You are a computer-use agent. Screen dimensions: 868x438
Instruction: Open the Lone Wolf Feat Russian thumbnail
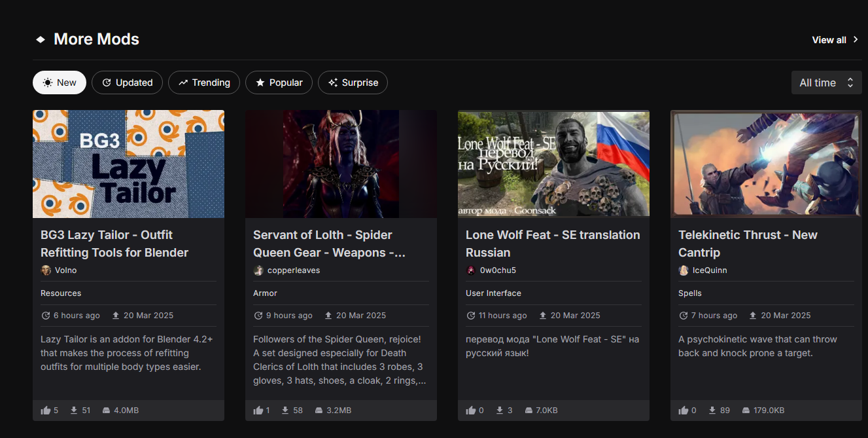coord(553,164)
